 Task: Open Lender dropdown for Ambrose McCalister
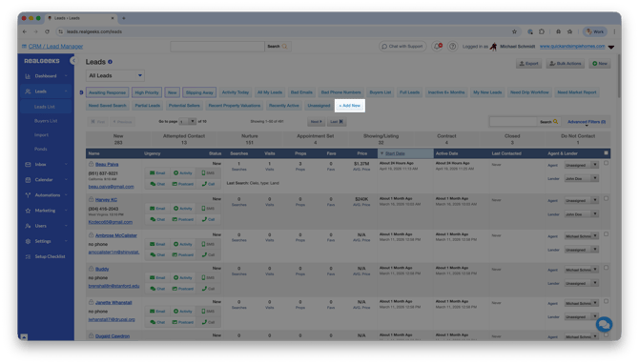click(x=581, y=250)
